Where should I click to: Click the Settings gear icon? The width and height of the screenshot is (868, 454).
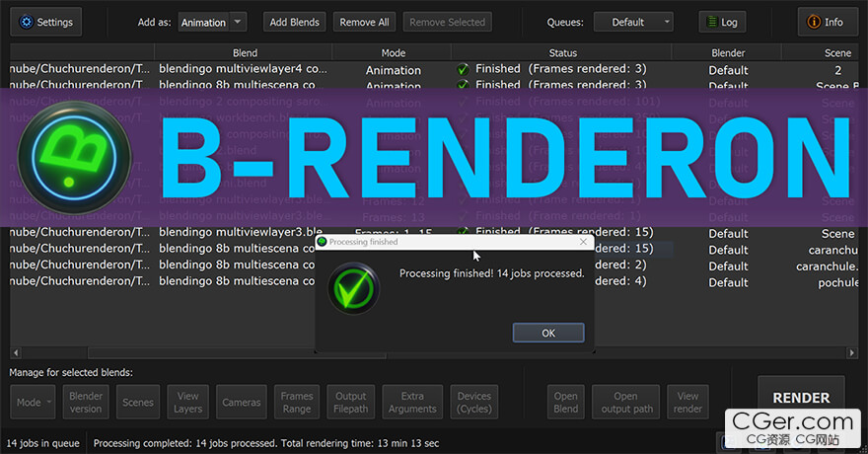pyautogui.click(x=26, y=22)
